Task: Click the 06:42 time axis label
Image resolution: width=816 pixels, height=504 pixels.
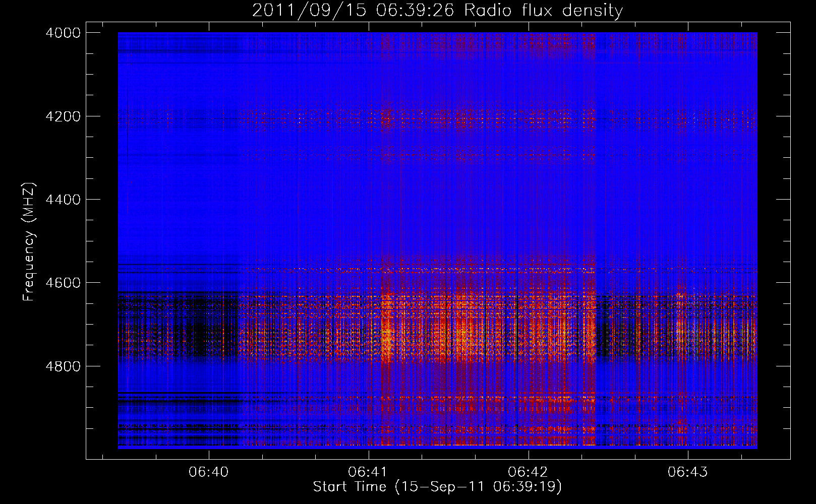Action: click(528, 472)
